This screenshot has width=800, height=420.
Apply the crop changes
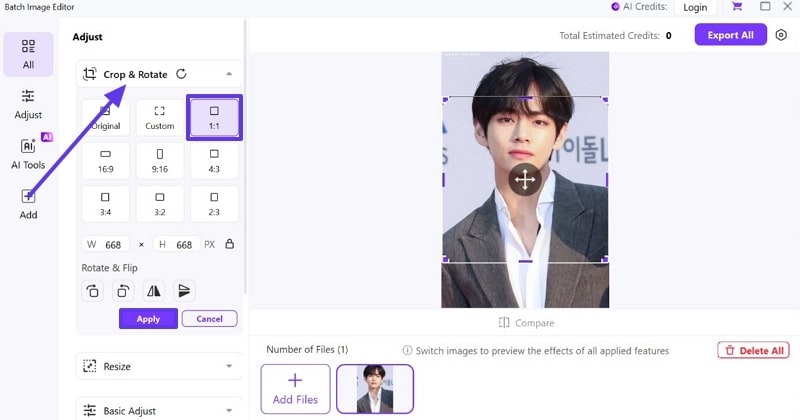click(148, 318)
